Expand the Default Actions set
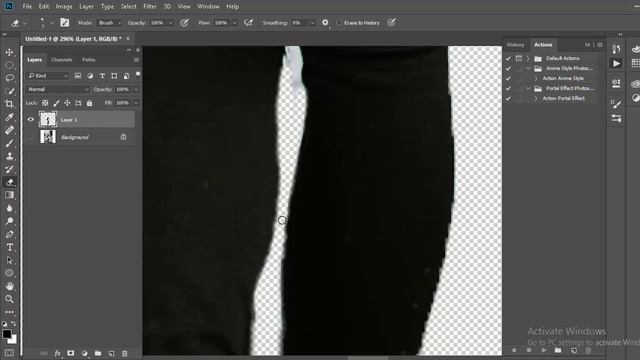This screenshot has width=640, height=360. [528, 58]
